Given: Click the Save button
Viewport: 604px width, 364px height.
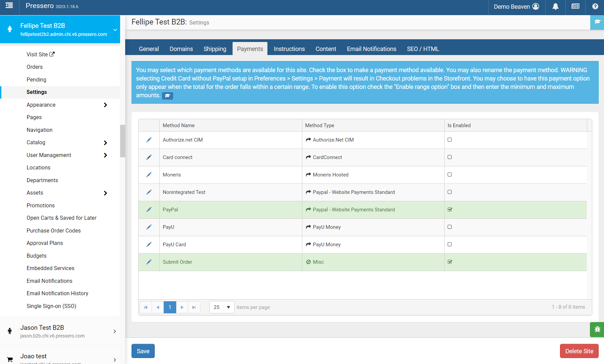Looking at the screenshot, I should pos(143,351).
